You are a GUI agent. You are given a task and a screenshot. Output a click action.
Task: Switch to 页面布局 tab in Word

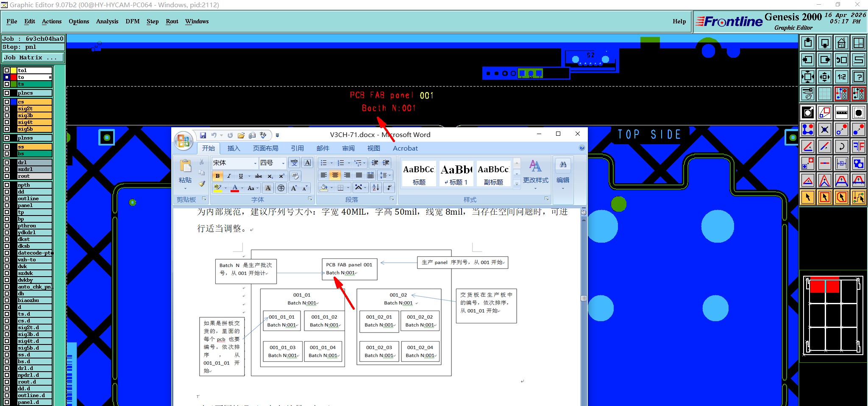point(266,148)
